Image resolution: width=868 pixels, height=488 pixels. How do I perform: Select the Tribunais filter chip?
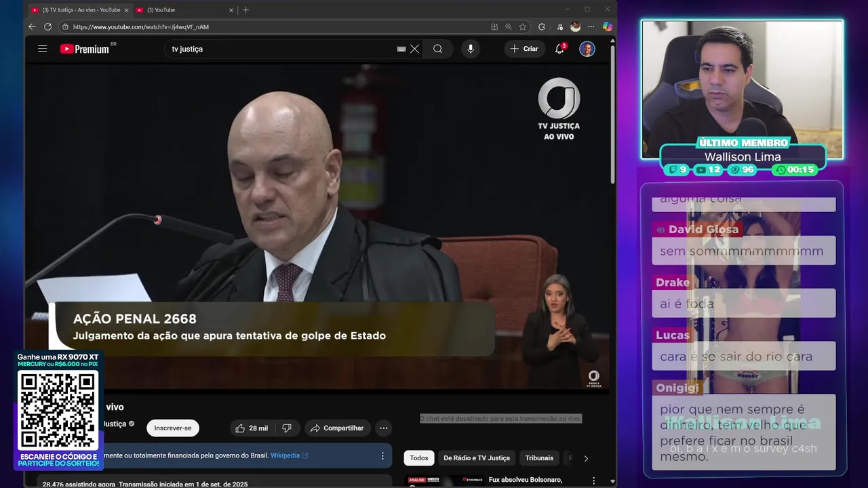[x=539, y=458]
